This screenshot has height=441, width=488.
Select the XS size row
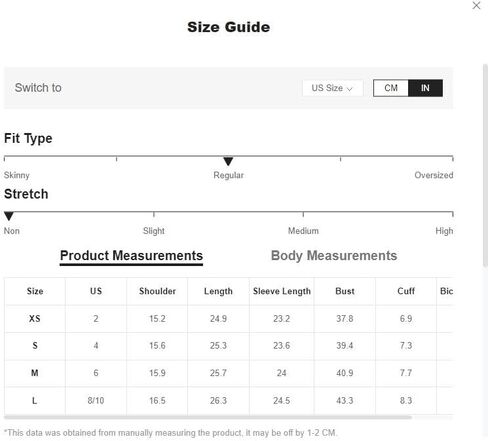coord(229,319)
